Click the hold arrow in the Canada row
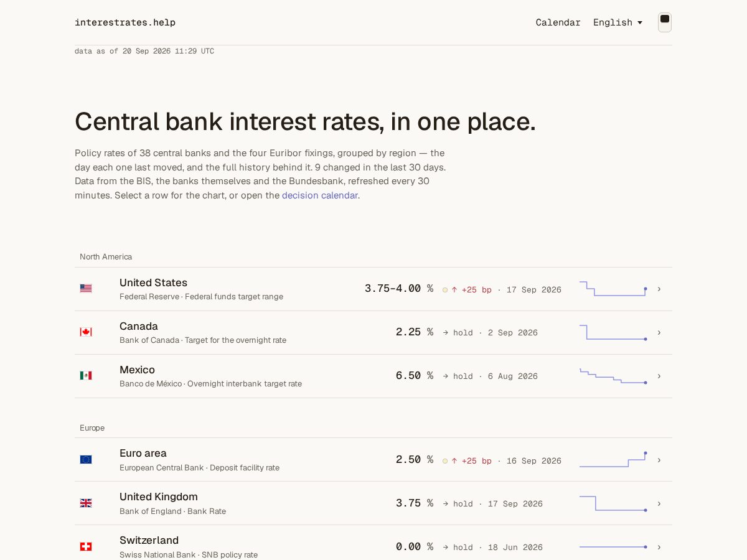Image resolution: width=747 pixels, height=560 pixels. (446, 333)
